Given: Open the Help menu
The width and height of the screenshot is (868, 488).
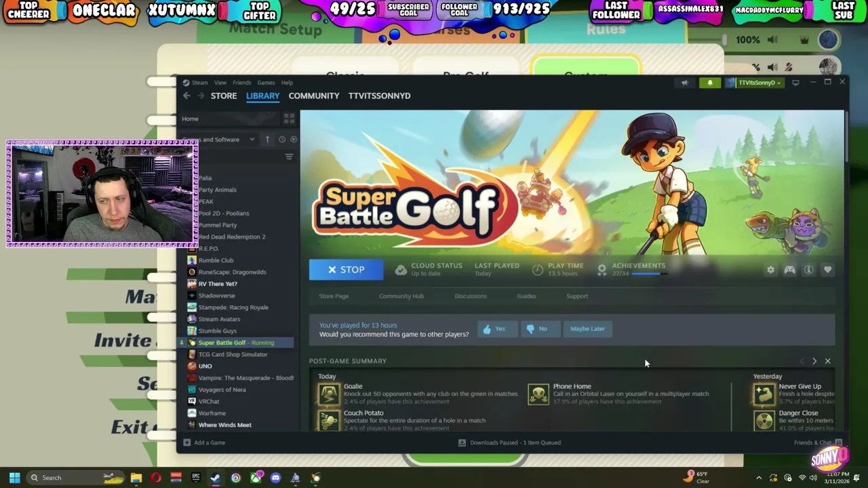Looking at the screenshot, I should 287,83.
